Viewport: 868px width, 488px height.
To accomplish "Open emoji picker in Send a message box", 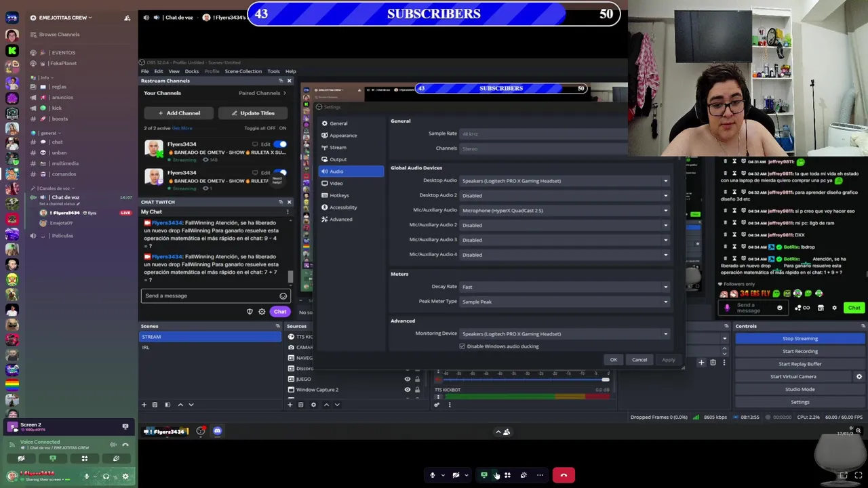I will (x=283, y=296).
